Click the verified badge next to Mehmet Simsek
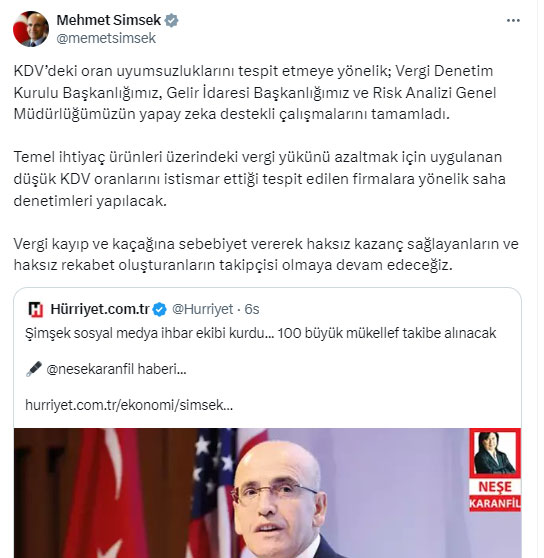This screenshot has height=558, width=544. tap(171, 21)
